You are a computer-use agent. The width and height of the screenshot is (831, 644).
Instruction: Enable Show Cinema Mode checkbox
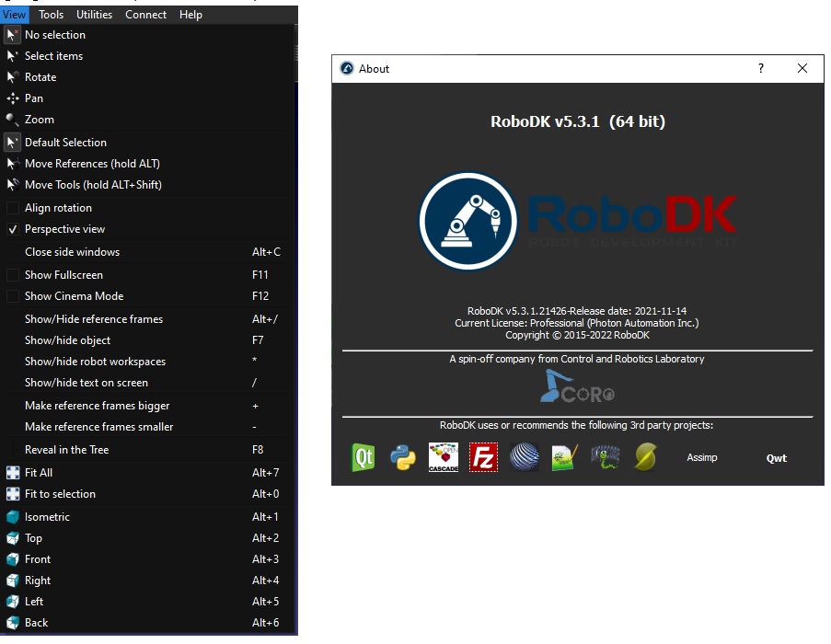click(13, 296)
